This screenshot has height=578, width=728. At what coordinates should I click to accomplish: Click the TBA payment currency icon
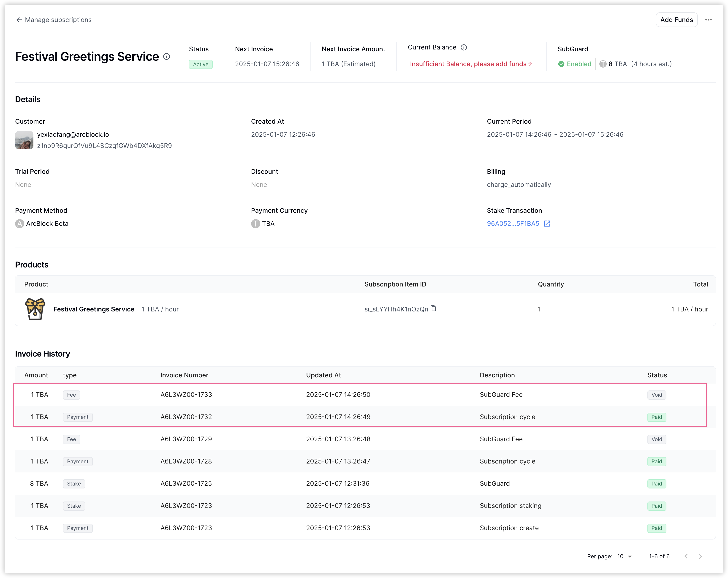256,224
